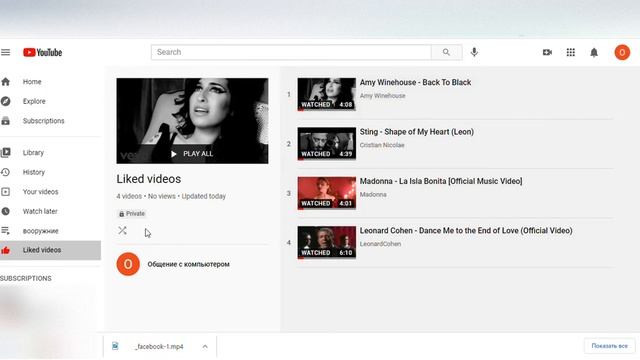The width and height of the screenshot is (640, 360).
Task: Open LeonardCohen channel link
Action: [380, 244]
